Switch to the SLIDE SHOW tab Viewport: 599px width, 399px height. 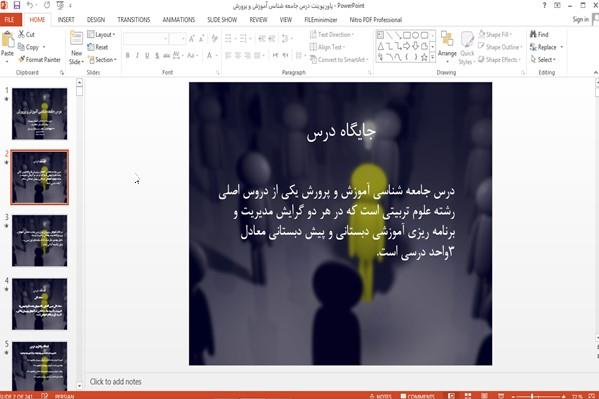[222, 19]
